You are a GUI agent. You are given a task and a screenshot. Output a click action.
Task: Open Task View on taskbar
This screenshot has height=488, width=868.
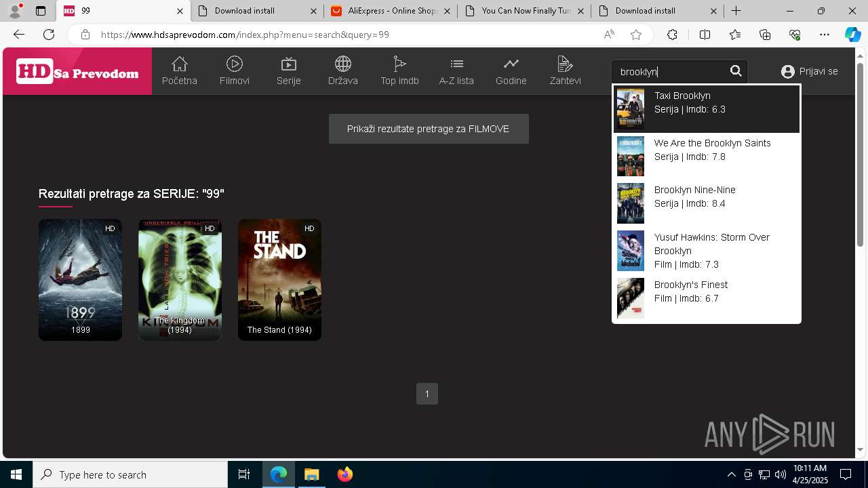pyautogui.click(x=244, y=474)
